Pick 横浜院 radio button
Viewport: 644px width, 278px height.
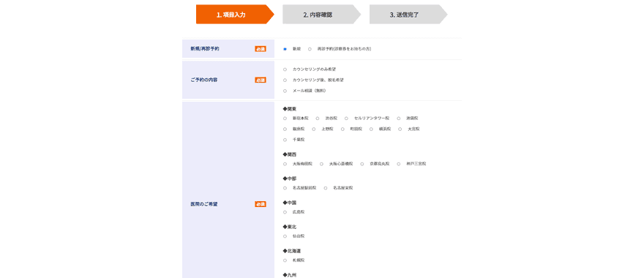click(371, 129)
